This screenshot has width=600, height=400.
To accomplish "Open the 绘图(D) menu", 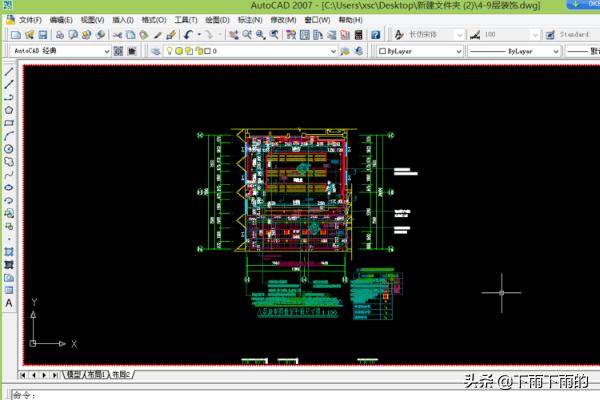I will [217, 20].
